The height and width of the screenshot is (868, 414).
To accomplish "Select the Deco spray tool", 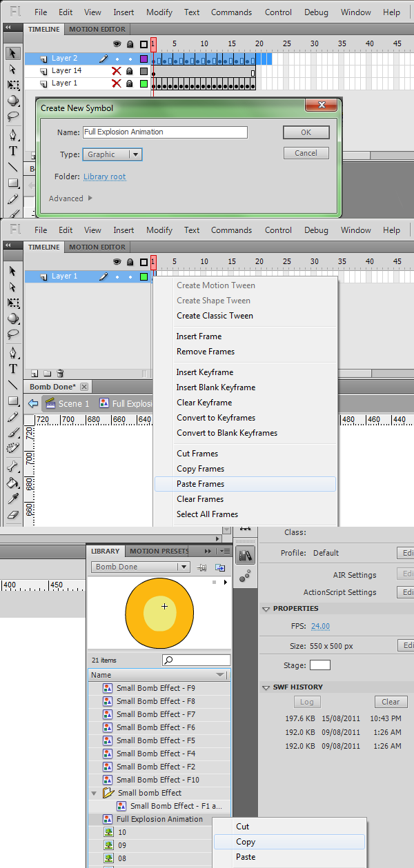I will coord(12,450).
